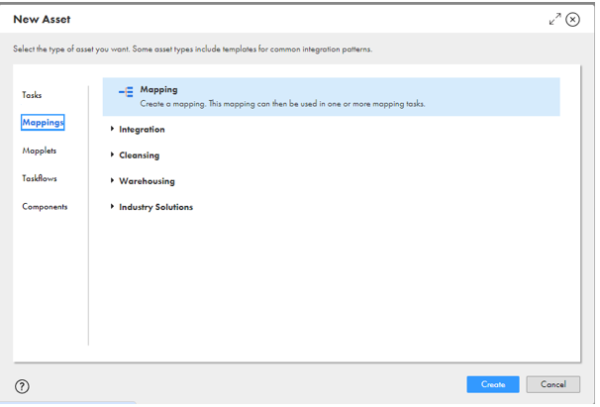Screen dimensions: 600x407
Task: Click the Mapping asset icon
Action: (126, 92)
